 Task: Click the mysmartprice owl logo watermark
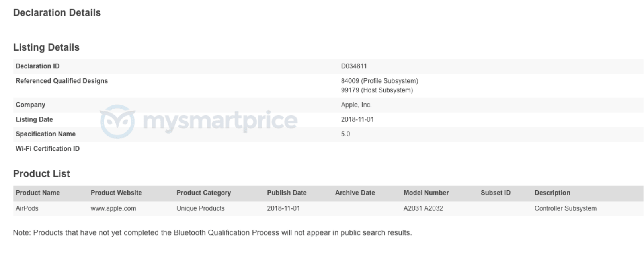pos(117,121)
